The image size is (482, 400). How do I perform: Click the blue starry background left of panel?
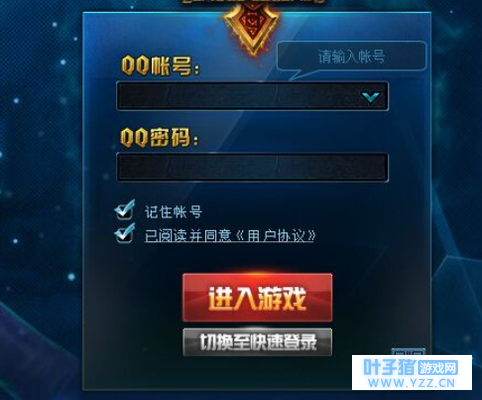[x=40, y=200]
